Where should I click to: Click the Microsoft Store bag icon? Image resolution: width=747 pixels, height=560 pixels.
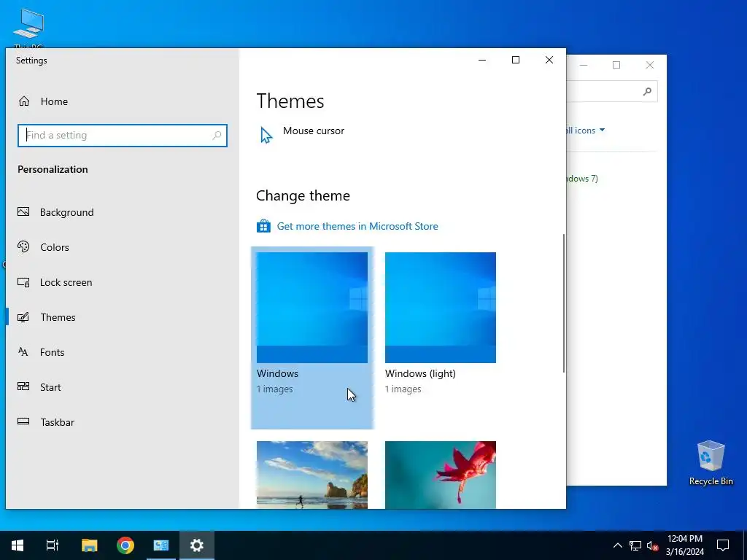click(263, 226)
